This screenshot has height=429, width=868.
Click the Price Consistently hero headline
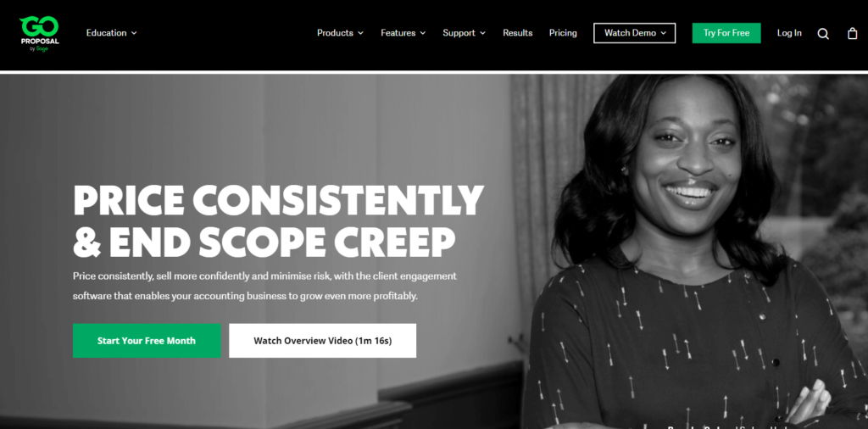click(x=278, y=220)
